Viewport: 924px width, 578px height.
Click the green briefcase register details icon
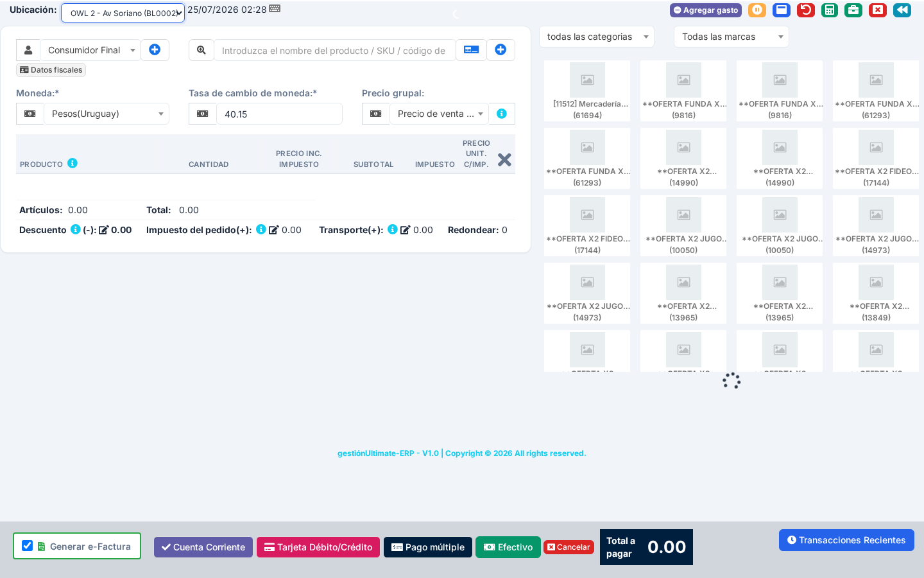pos(853,10)
